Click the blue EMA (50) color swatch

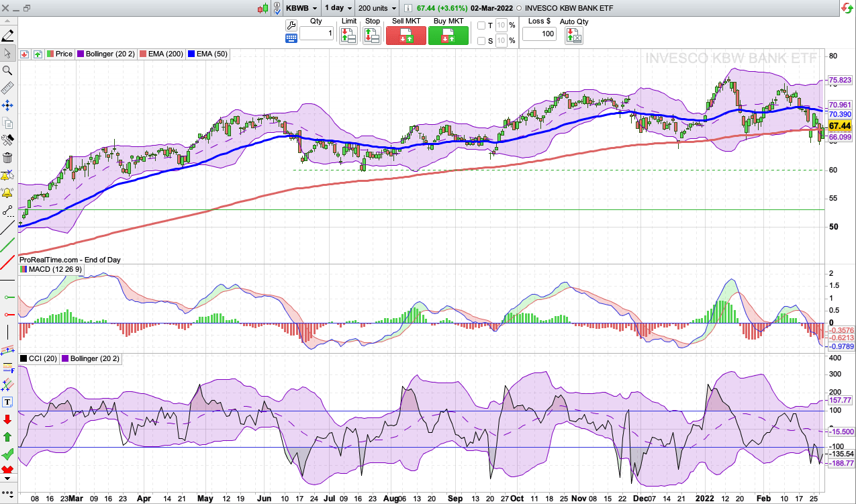(x=191, y=54)
